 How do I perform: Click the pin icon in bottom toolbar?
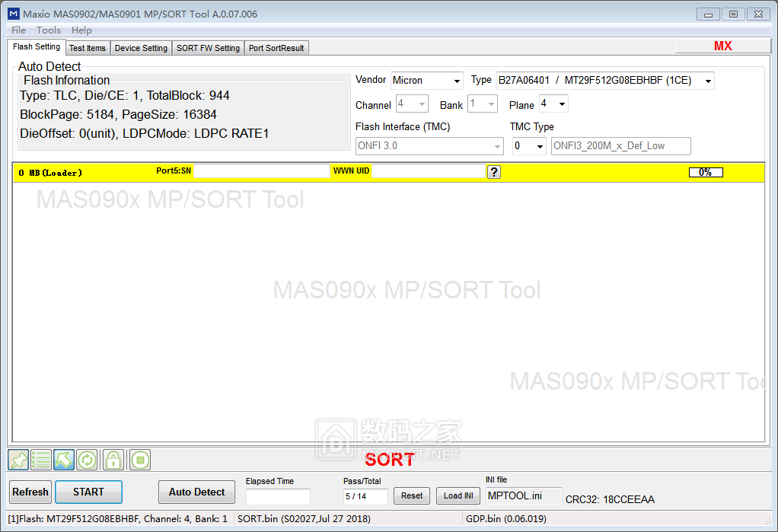click(18, 460)
